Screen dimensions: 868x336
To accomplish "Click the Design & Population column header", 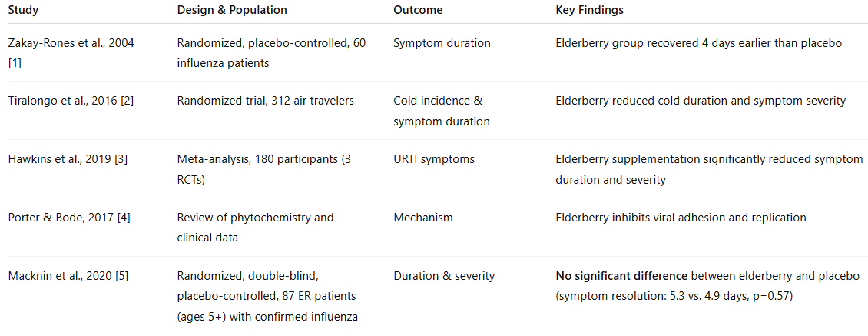I will [232, 11].
